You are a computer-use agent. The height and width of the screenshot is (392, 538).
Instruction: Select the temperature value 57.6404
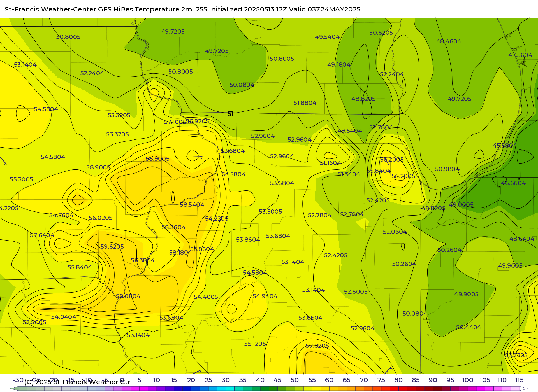coord(42,235)
